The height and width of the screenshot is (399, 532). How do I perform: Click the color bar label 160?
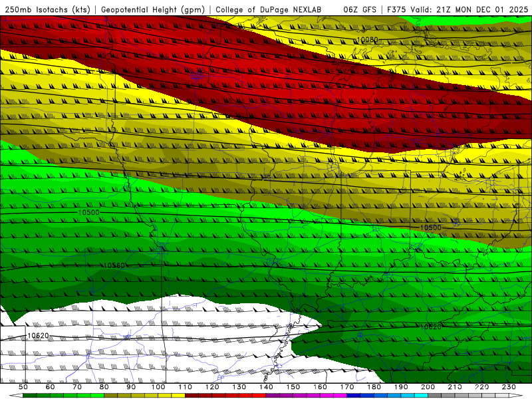click(320, 387)
